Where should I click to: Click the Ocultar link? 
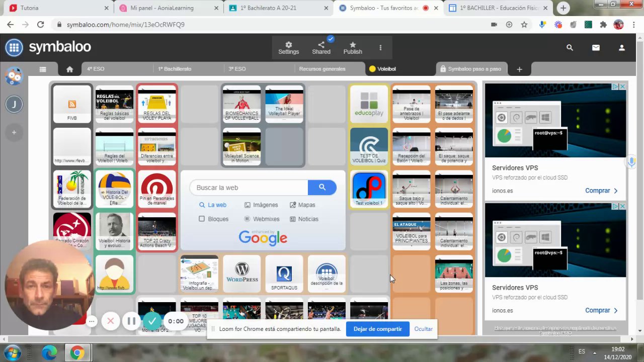[424, 329]
